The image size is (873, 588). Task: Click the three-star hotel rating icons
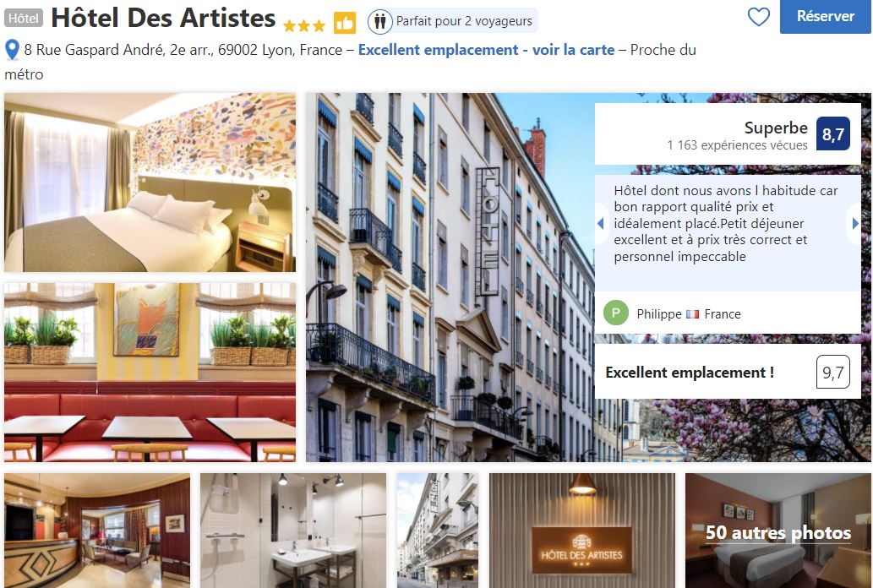pos(304,25)
